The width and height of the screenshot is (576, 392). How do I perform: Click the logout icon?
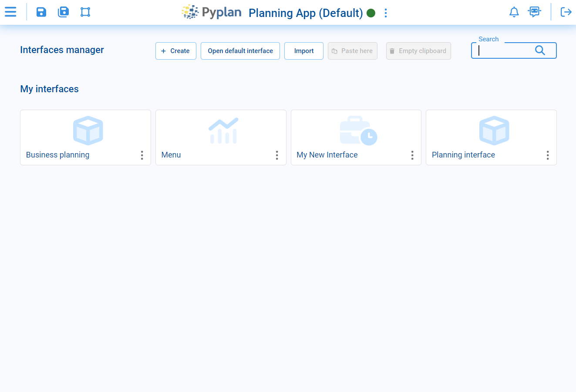point(566,12)
